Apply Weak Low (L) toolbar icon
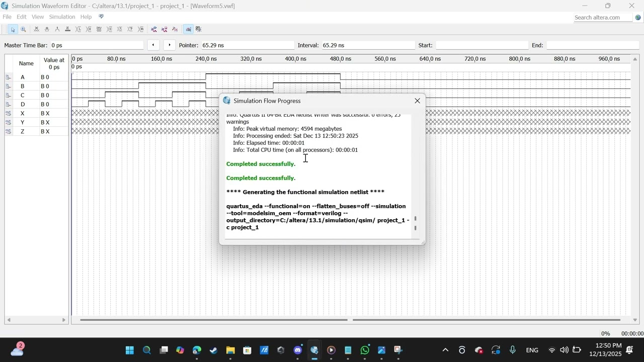The height and width of the screenshot is (362, 644). pyautogui.click(x=78, y=29)
